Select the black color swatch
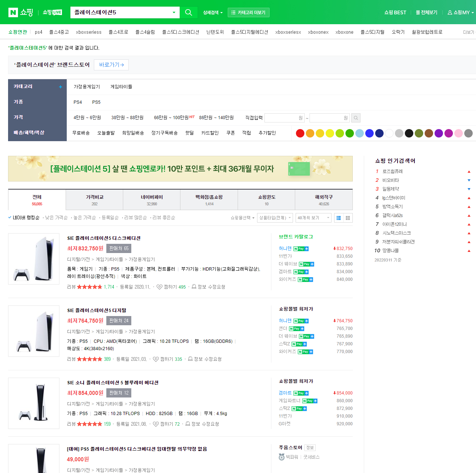Viewport: 476px width, 473px height. (409, 133)
